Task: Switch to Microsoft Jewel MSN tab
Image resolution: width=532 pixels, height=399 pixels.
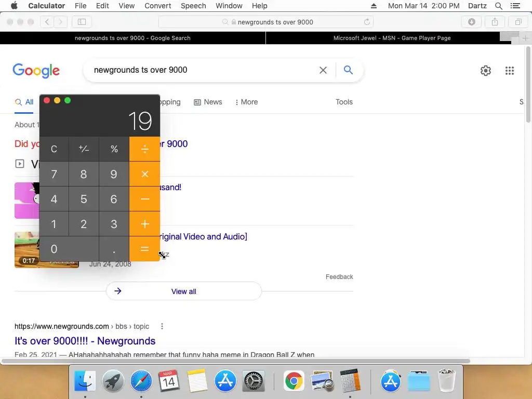Action: tap(392, 38)
